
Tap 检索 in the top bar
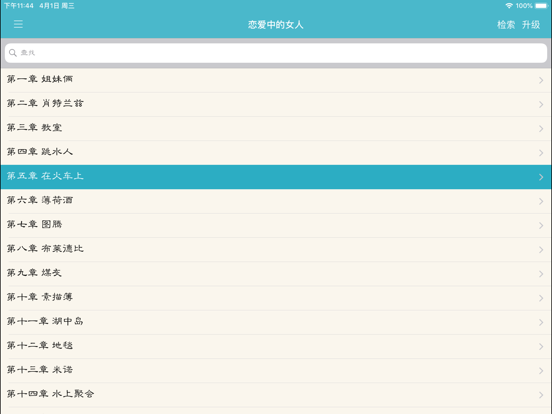point(506,25)
